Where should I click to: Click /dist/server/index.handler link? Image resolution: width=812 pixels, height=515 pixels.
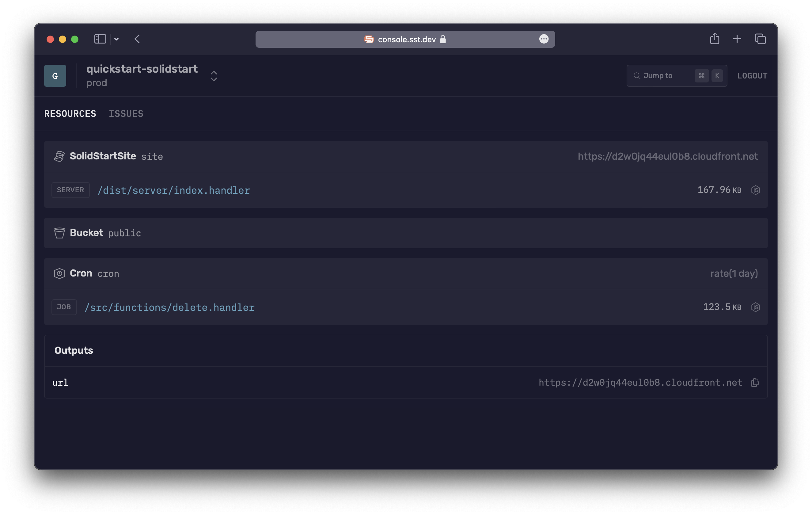(x=174, y=189)
